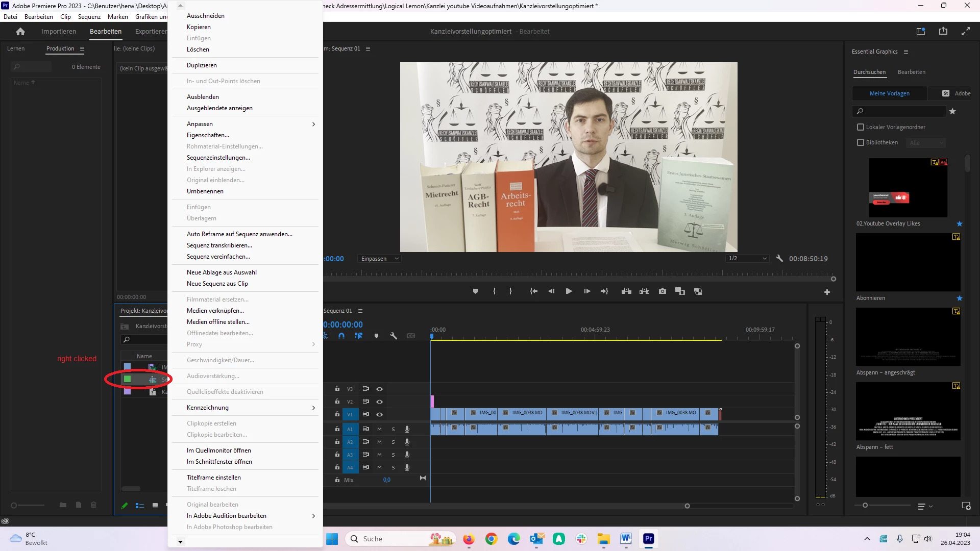Hide video track V2 with eye icon
The height and width of the screenshot is (551, 980).
[x=379, y=402]
